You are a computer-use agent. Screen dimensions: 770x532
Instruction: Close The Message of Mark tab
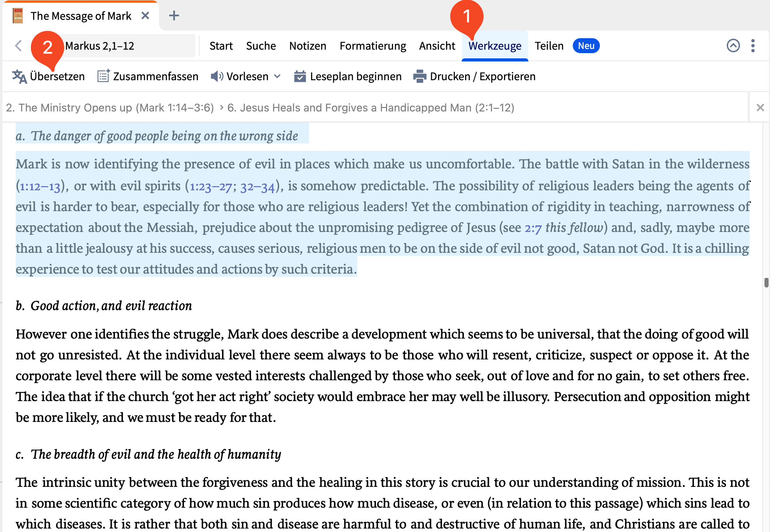tap(145, 16)
